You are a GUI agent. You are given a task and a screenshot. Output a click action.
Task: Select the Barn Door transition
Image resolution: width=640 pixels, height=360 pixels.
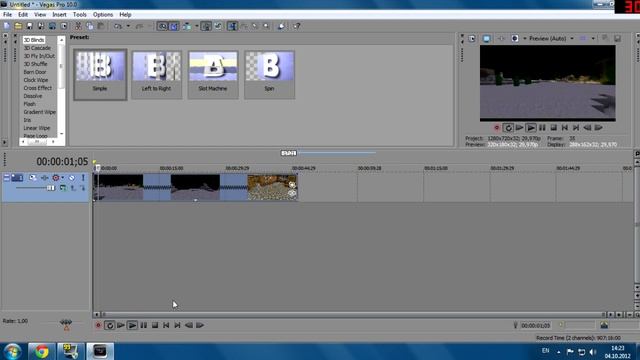[35, 72]
